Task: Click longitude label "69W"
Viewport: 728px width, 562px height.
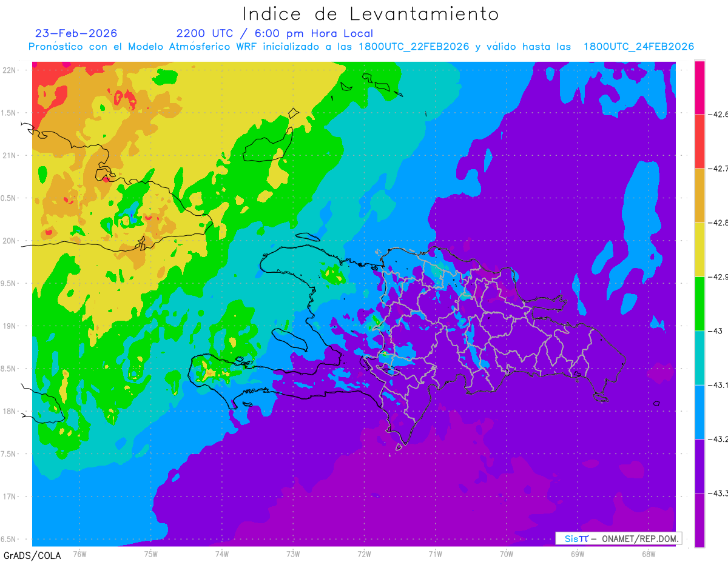Action: click(578, 554)
